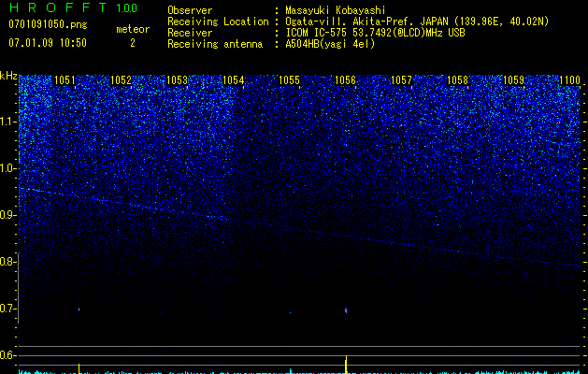Click the Receiving antenna label
Viewport: 588px width, 374px height.
point(215,44)
